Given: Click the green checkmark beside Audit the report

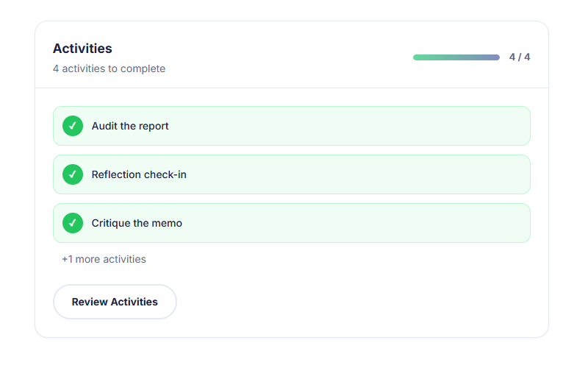Looking at the screenshot, I should click(73, 126).
